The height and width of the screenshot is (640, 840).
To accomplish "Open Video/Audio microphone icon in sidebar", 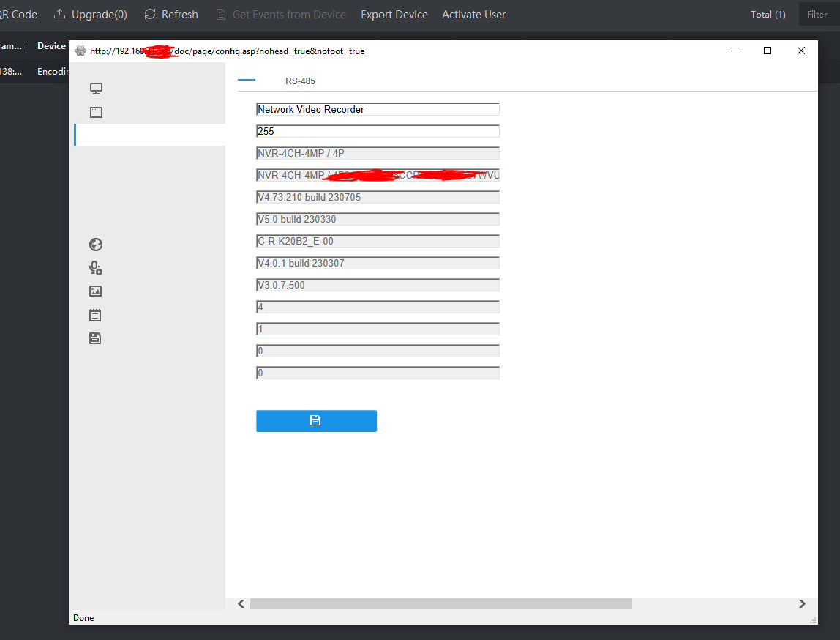I will pos(95,268).
